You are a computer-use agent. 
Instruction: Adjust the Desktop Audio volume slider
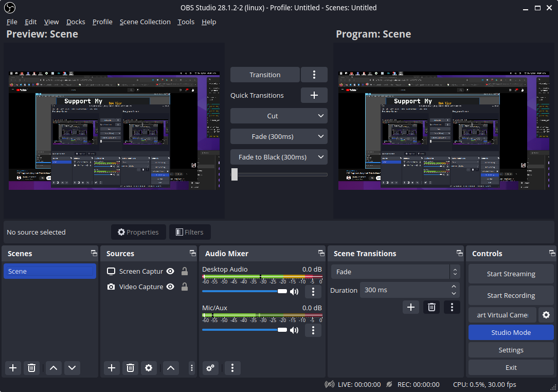point(244,291)
